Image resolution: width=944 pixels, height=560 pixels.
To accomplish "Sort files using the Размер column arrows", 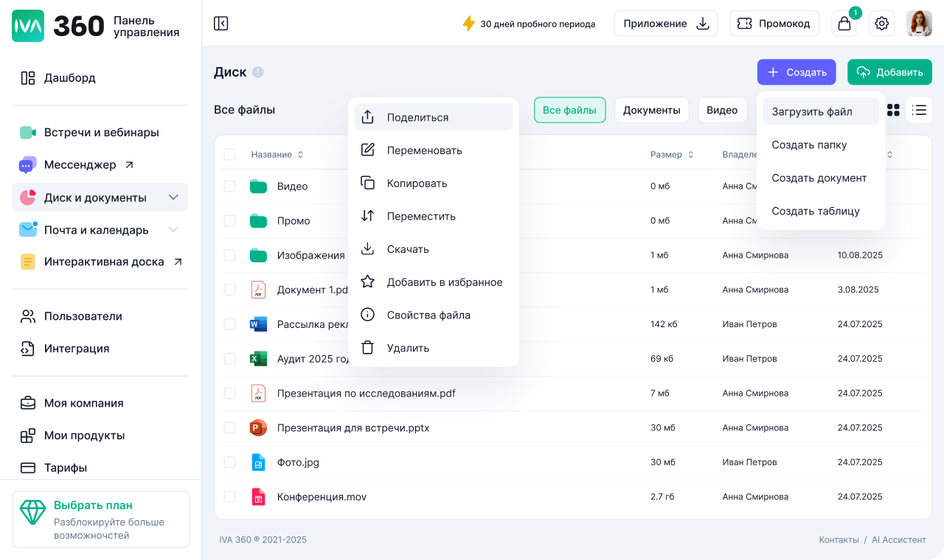I will [690, 154].
